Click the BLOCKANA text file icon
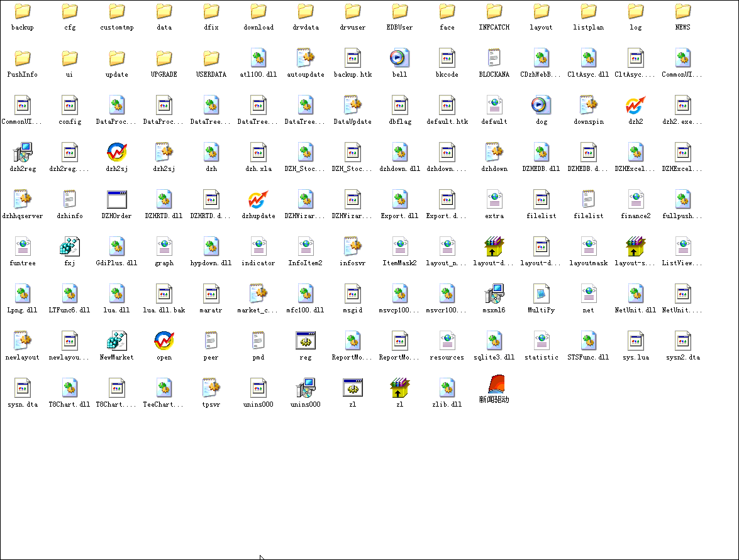 pyautogui.click(x=494, y=58)
